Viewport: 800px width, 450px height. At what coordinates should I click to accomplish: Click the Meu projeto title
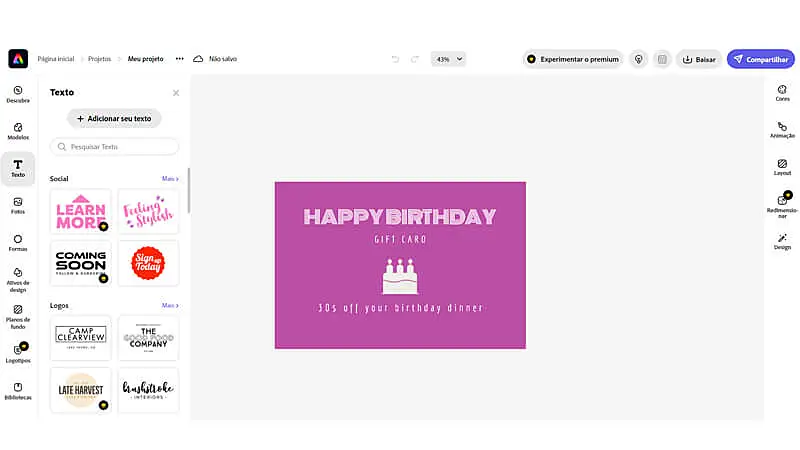[x=145, y=59]
